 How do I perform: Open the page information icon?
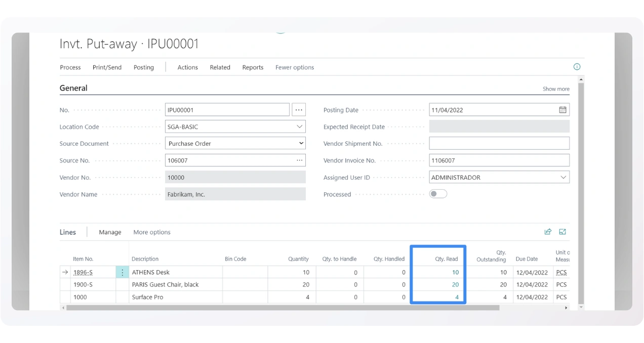pyautogui.click(x=577, y=67)
